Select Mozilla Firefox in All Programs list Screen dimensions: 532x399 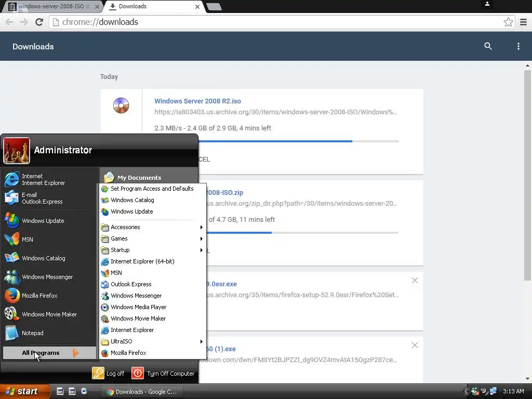(x=153, y=353)
